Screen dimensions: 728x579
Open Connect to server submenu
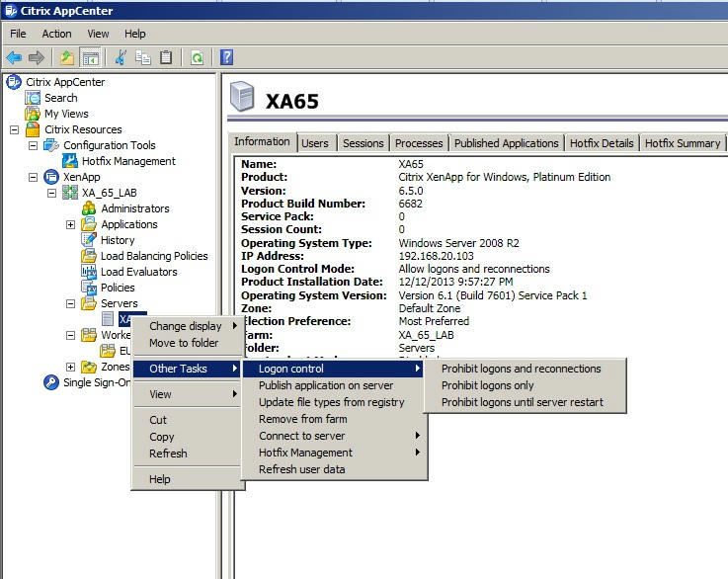tap(333, 436)
